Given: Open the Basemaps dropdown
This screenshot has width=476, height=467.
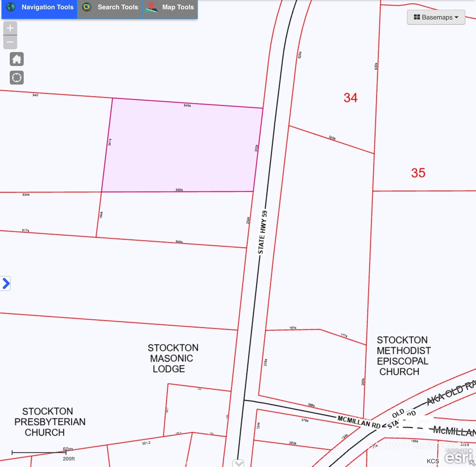Looking at the screenshot, I should tap(436, 17).
